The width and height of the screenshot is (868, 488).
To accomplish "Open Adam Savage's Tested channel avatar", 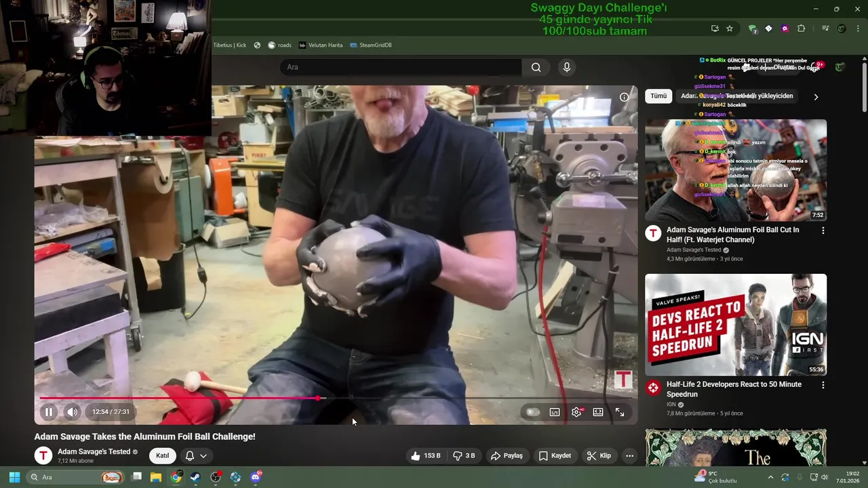I will tap(43, 455).
